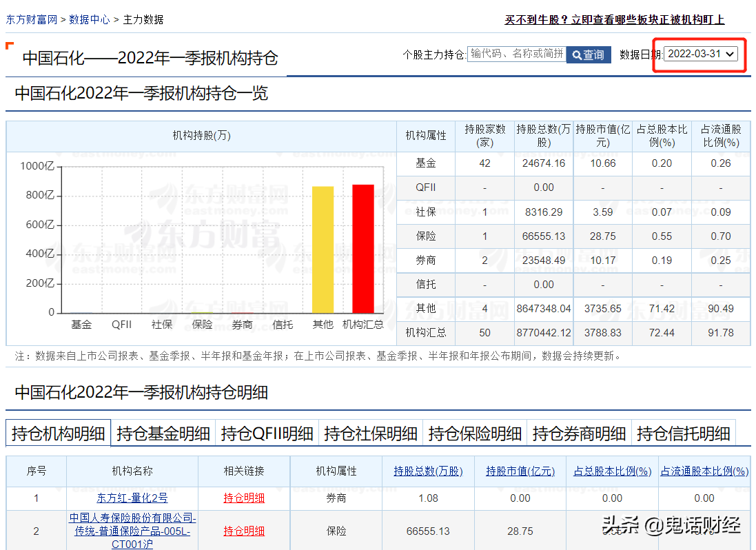
Task: Click the 查询 search button
Action: pos(589,54)
